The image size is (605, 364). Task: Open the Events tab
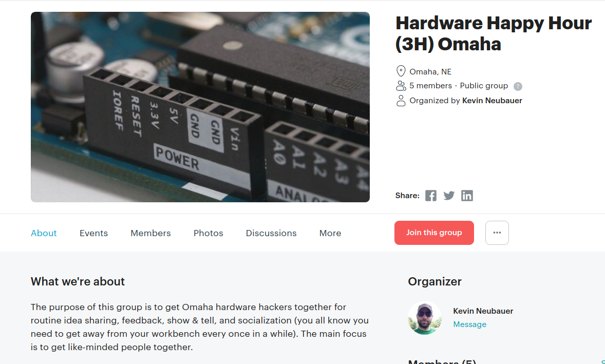94,233
